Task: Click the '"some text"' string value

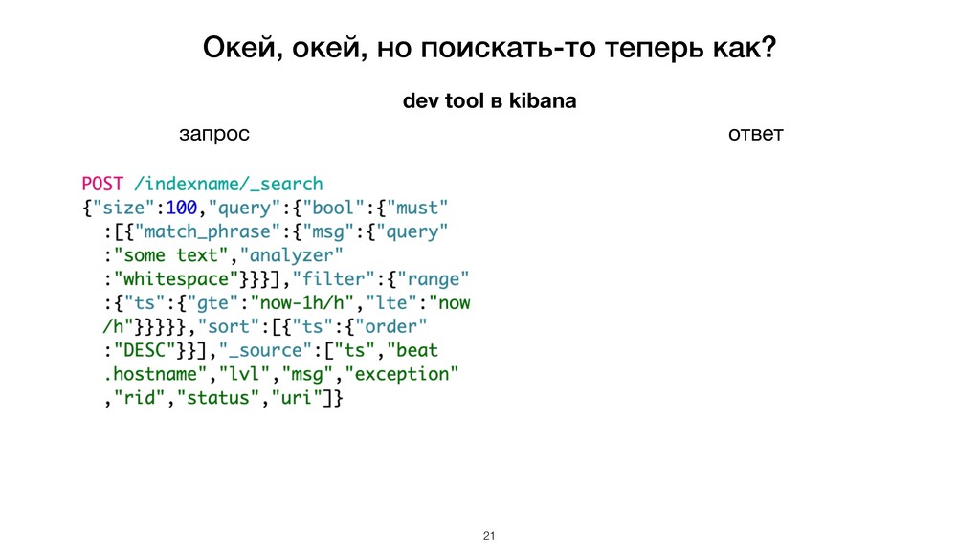Action: point(170,254)
